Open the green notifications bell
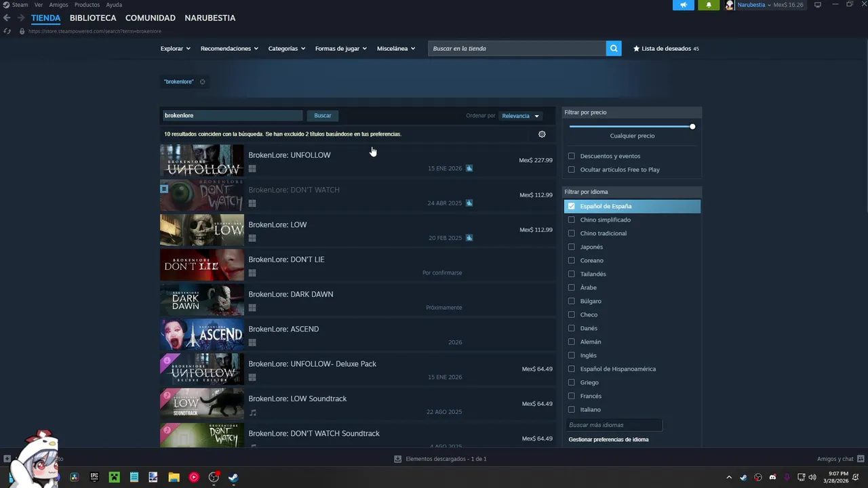 coord(709,5)
